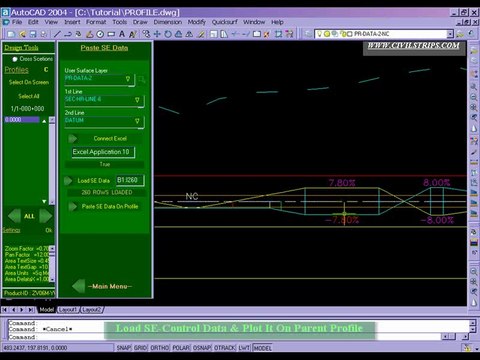Toggle OSNAP in status bar
480x360 pixels.
coord(202,348)
